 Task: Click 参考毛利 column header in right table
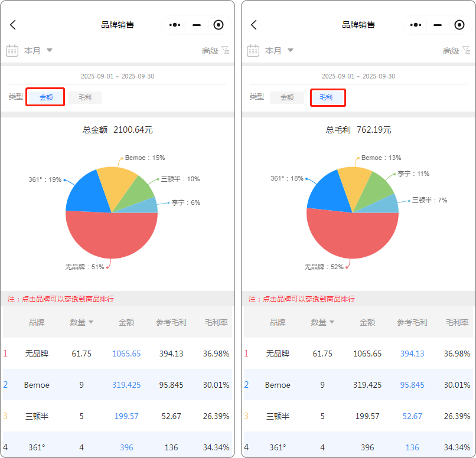click(x=412, y=322)
